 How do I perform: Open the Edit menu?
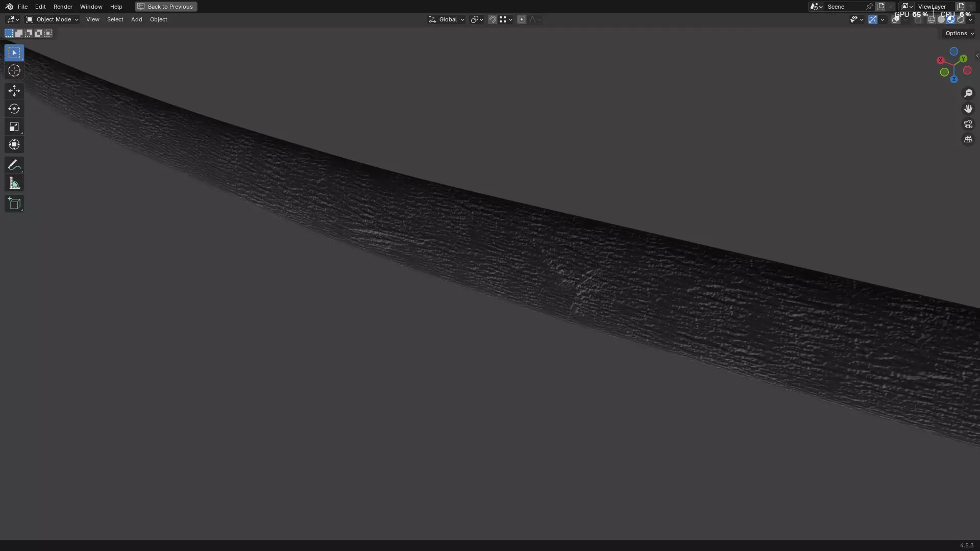pyautogui.click(x=40, y=7)
